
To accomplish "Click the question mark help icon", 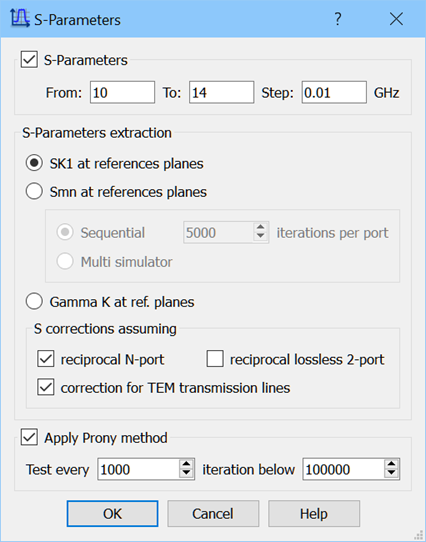I will click(x=338, y=19).
